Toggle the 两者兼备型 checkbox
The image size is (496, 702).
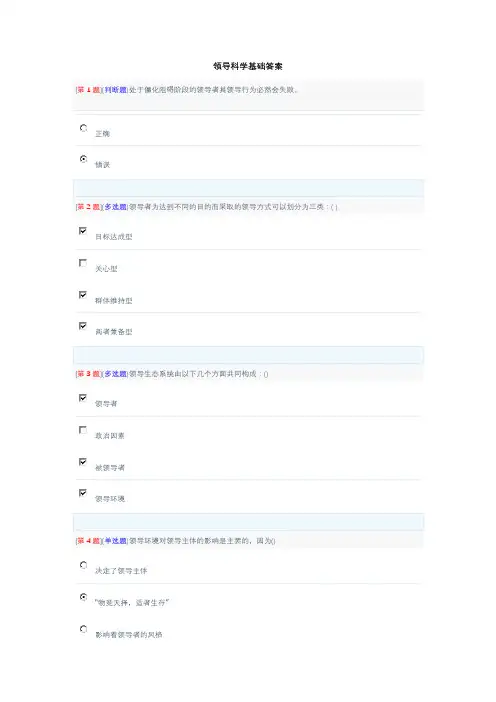coord(83,326)
